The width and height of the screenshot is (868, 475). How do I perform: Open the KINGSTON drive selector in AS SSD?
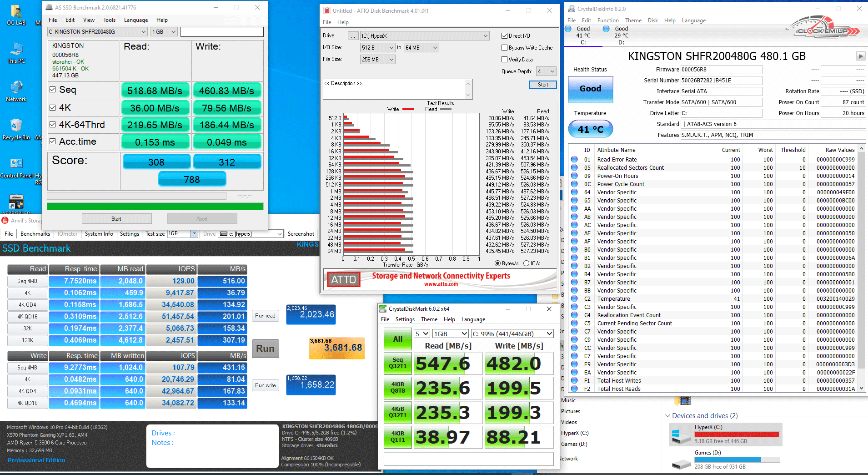coord(97,32)
